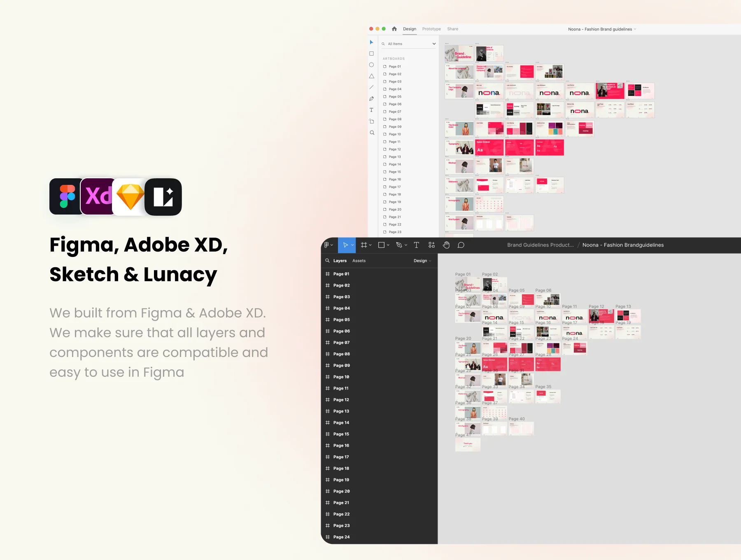Image resolution: width=741 pixels, height=560 pixels.
Task: Select Page 23 in XD artboards list
Action: point(392,232)
